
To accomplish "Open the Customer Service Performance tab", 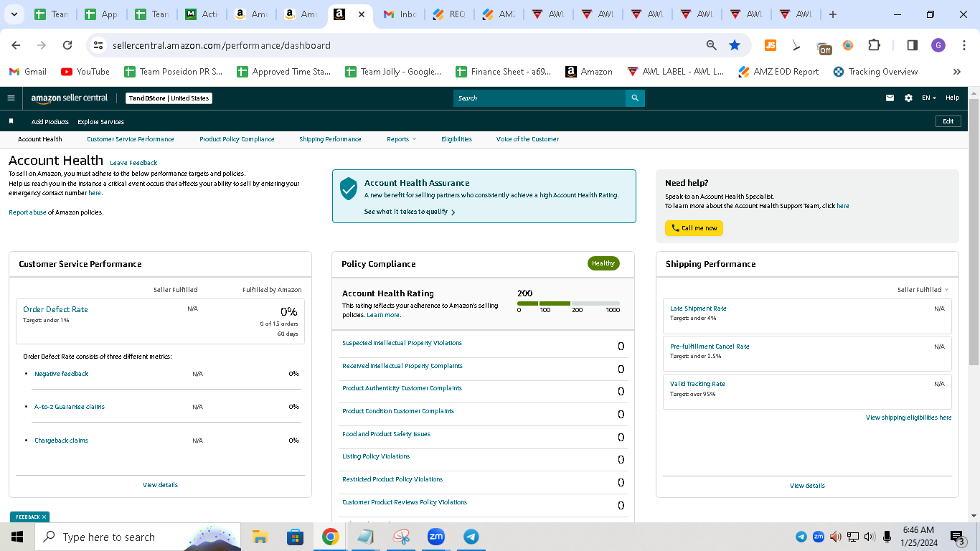I will pyautogui.click(x=131, y=139).
